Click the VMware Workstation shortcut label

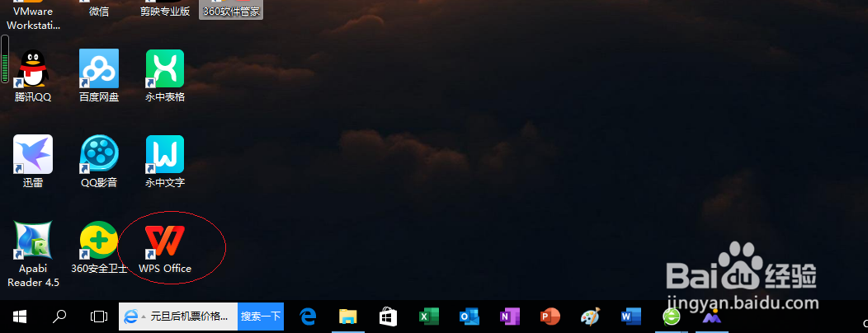(33, 17)
